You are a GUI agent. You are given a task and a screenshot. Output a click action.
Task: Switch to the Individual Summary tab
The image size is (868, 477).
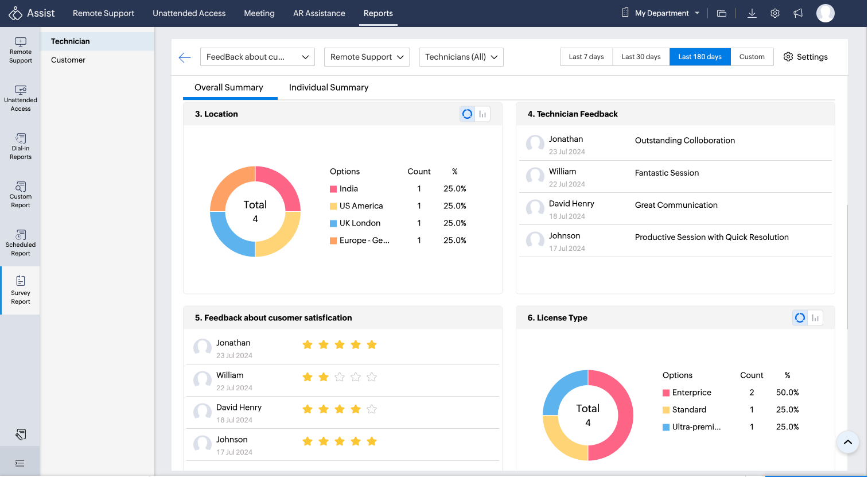329,87
